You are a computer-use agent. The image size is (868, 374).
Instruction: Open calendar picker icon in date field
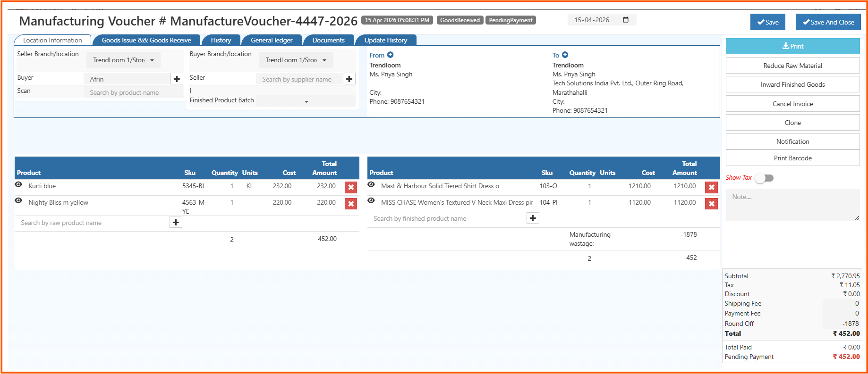[x=626, y=20]
